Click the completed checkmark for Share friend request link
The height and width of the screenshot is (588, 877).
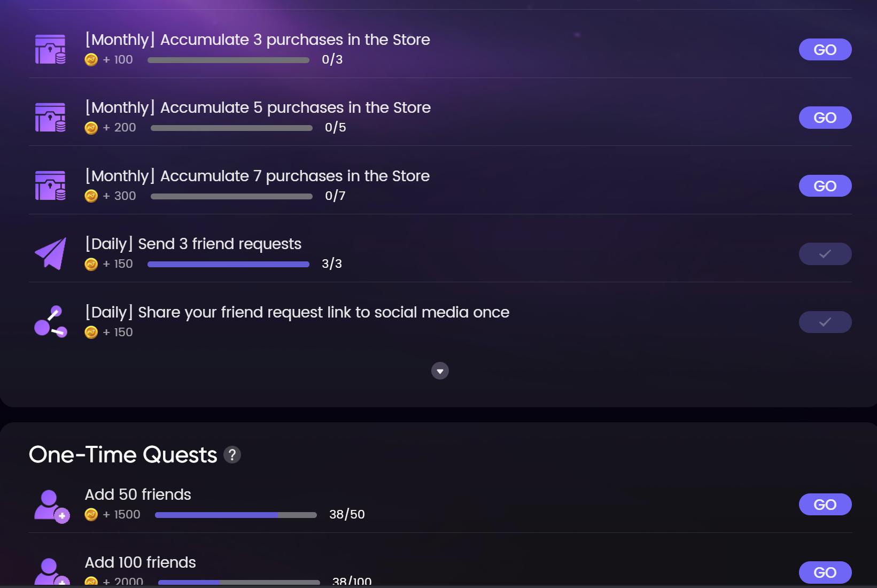click(825, 322)
